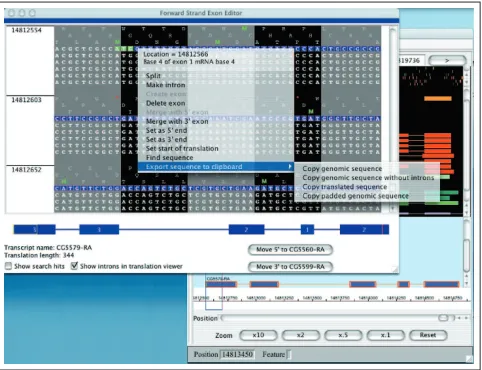Click the Position field showing 14813450
Viewport: 482px width, 370px height.
pos(237,354)
